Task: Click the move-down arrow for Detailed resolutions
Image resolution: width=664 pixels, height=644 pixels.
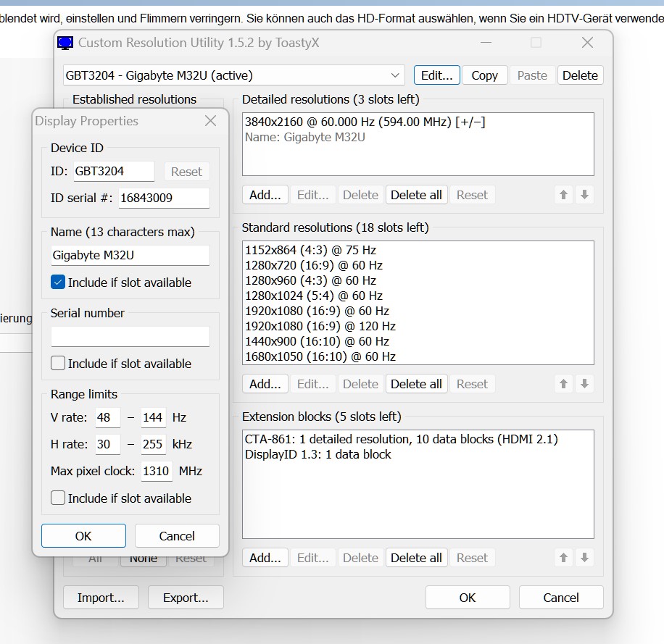Action: 584,195
